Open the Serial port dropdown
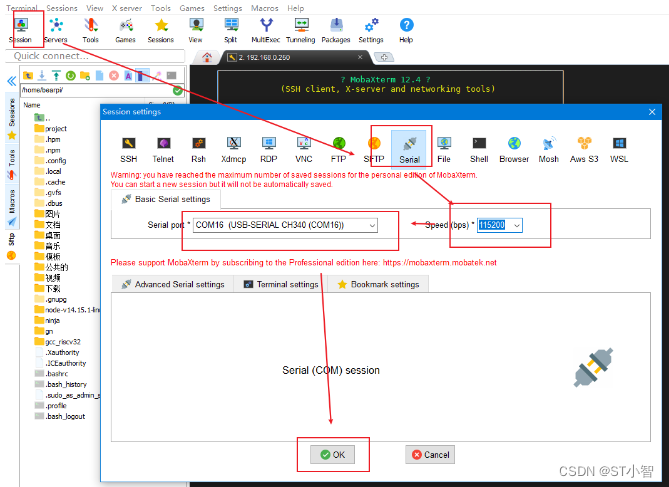The height and width of the screenshot is (487, 669). click(285, 225)
